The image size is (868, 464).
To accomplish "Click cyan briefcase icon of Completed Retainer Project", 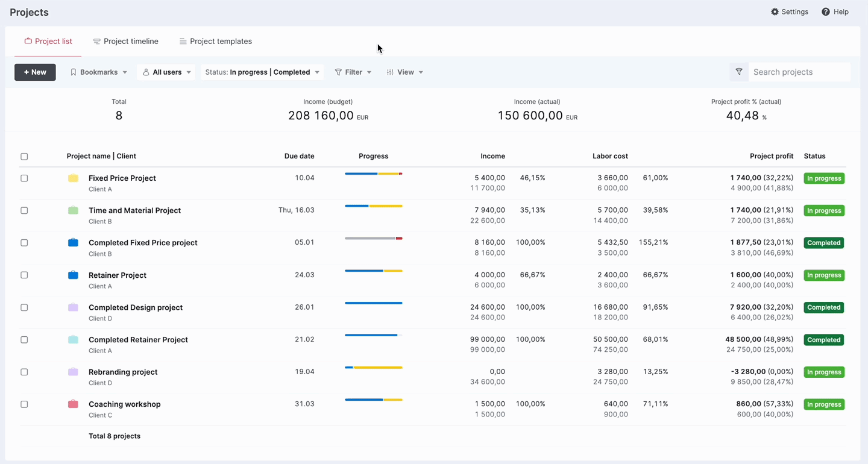I will pos(73,339).
